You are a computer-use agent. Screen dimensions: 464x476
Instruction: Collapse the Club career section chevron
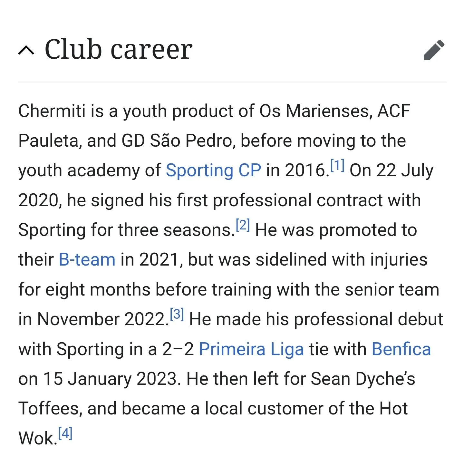pos(26,50)
